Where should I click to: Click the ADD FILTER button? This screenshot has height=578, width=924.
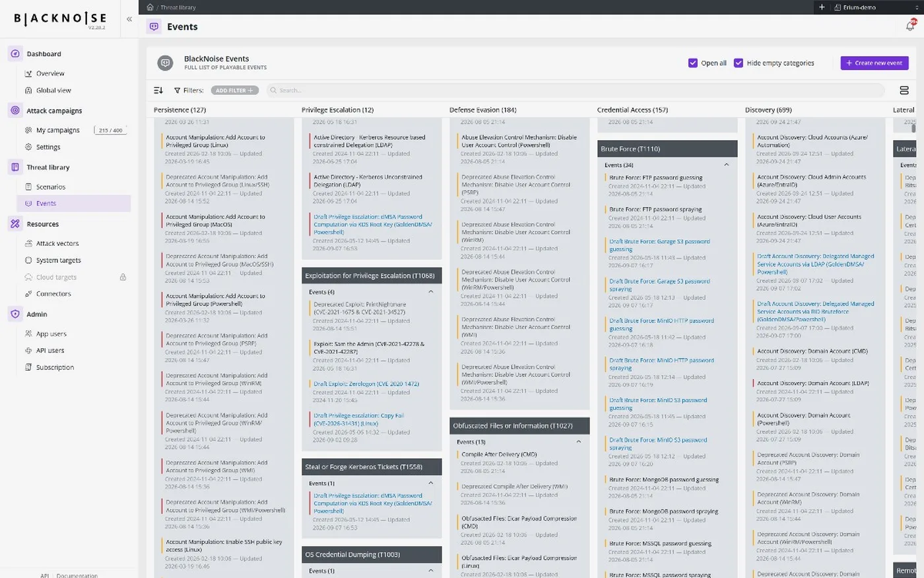click(x=234, y=90)
